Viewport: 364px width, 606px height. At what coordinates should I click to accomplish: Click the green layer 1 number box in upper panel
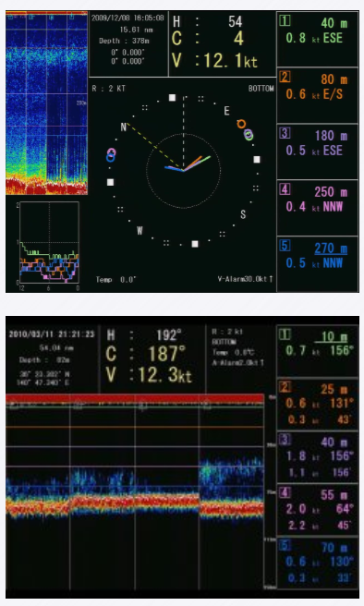pyautogui.click(x=285, y=20)
